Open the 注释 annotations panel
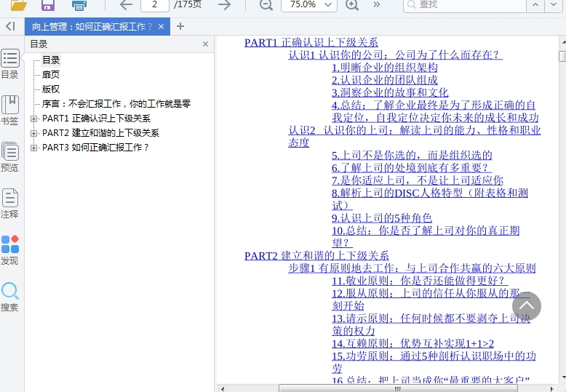The height and width of the screenshot is (392, 566). (10, 204)
